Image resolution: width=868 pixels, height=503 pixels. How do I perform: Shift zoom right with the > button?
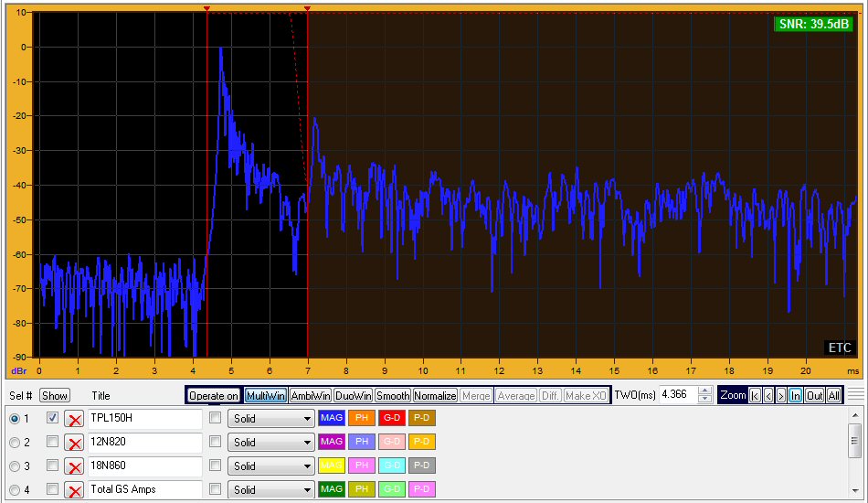781,395
